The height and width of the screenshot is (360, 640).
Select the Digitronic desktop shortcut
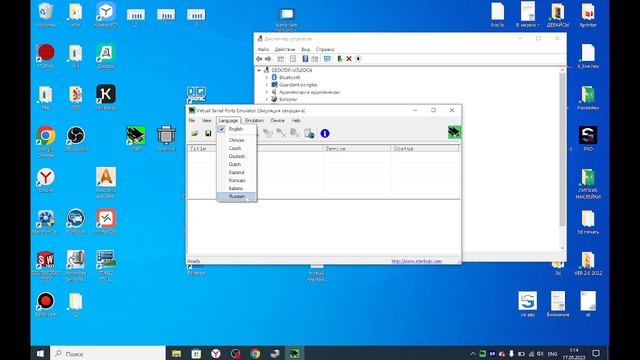(x=196, y=94)
